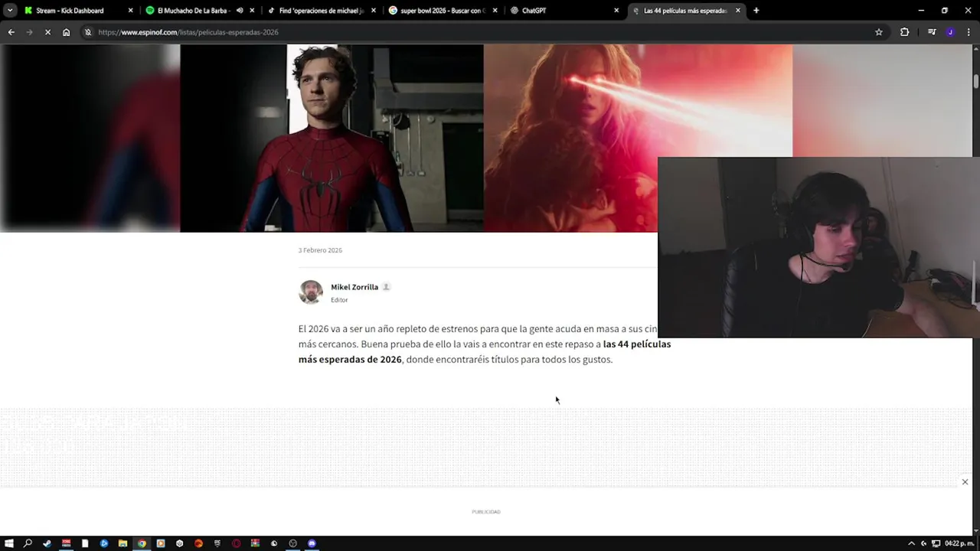View site information for espinof.com
The height and width of the screenshot is (551, 980).
(88, 32)
